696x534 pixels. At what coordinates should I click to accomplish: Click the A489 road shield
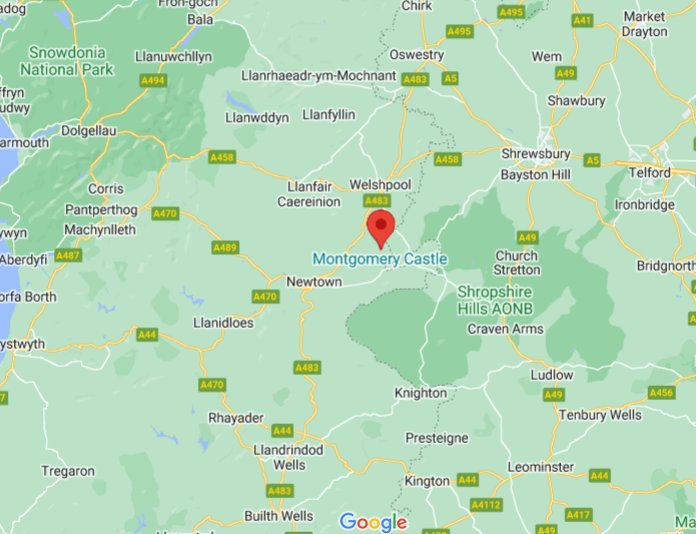pyautogui.click(x=225, y=247)
